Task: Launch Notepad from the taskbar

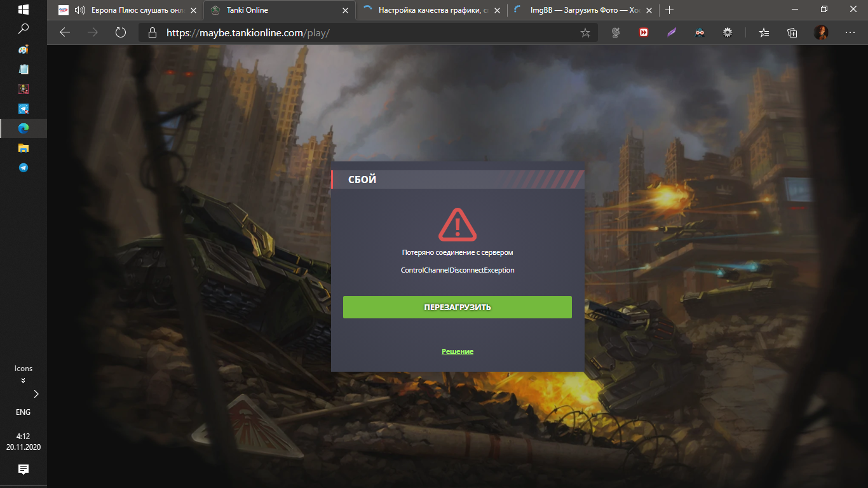Action: (x=24, y=69)
